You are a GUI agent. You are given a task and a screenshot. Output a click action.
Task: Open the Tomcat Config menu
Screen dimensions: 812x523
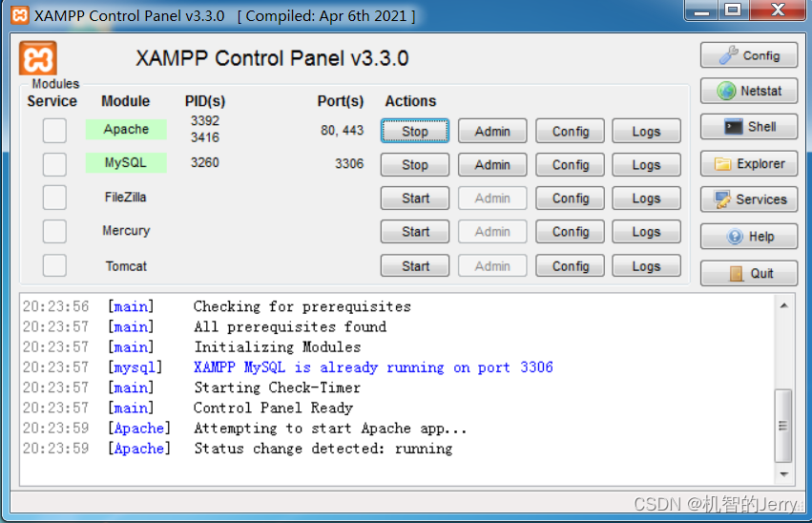[571, 265]
